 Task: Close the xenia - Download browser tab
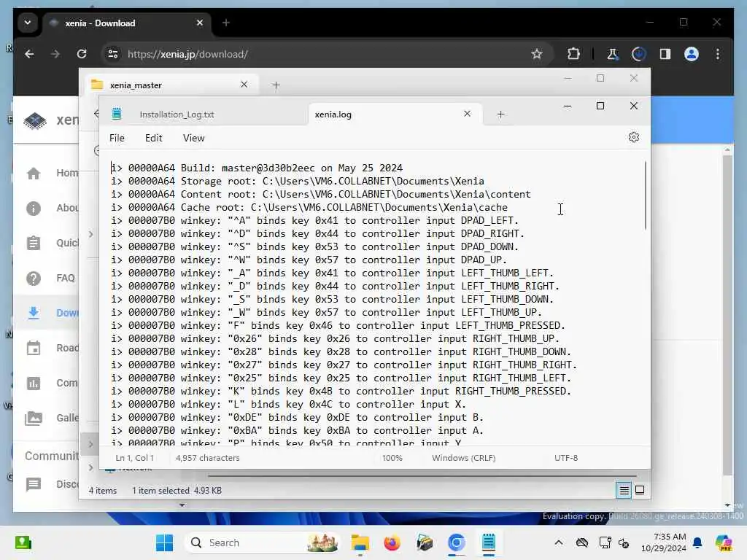[x=200, y=23]
